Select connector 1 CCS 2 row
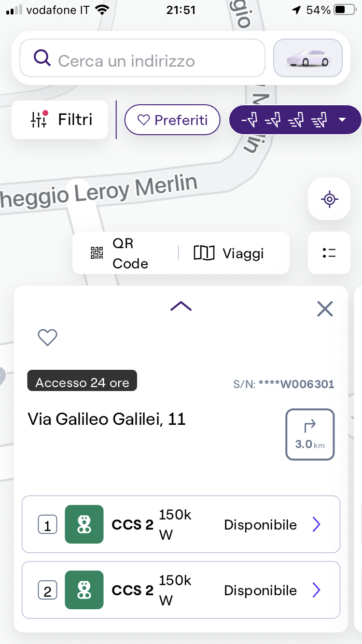 pyautogui.click(x=181, y=524)
